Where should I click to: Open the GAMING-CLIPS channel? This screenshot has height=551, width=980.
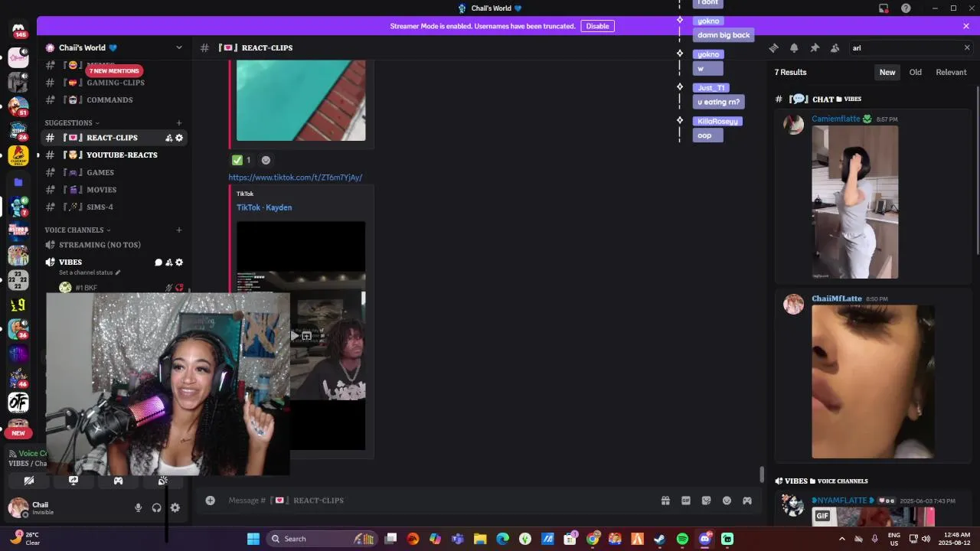tap(115, 83)
